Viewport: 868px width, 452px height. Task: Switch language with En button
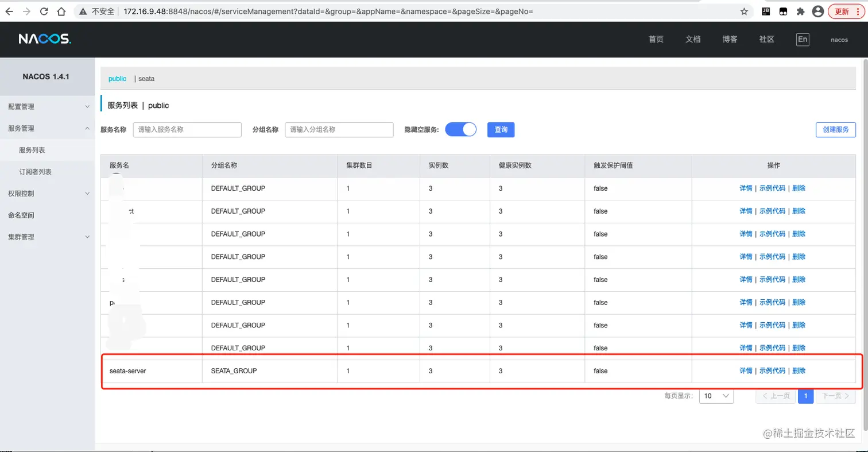click(803, 39)
